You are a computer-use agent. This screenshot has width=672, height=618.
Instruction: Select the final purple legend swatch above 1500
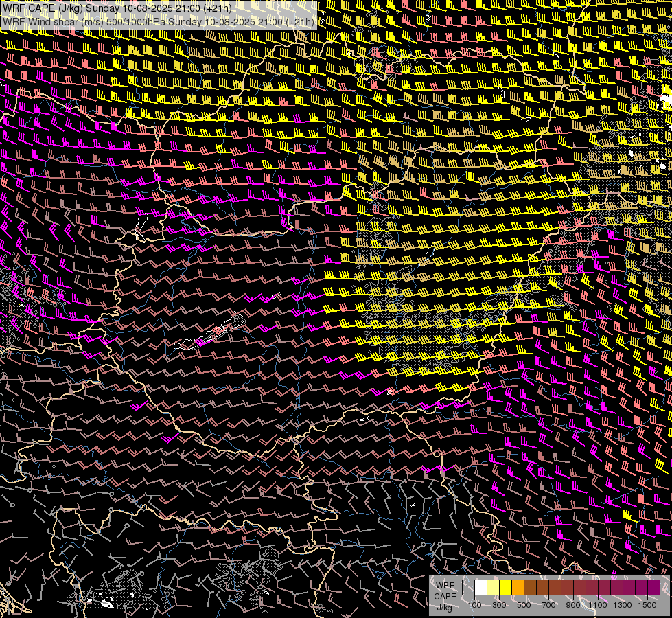point(653,588)
